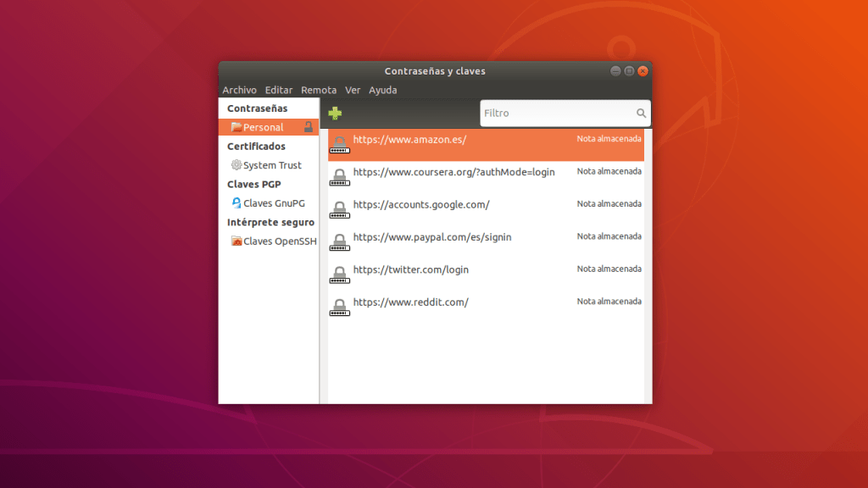Click the red icon beside Claves OpenSSH

(x=236, y=241)
